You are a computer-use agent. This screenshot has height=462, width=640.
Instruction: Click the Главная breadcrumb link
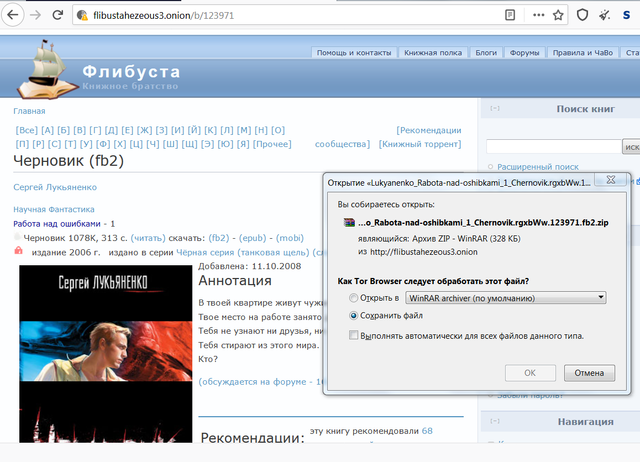[x=29, y=111]
